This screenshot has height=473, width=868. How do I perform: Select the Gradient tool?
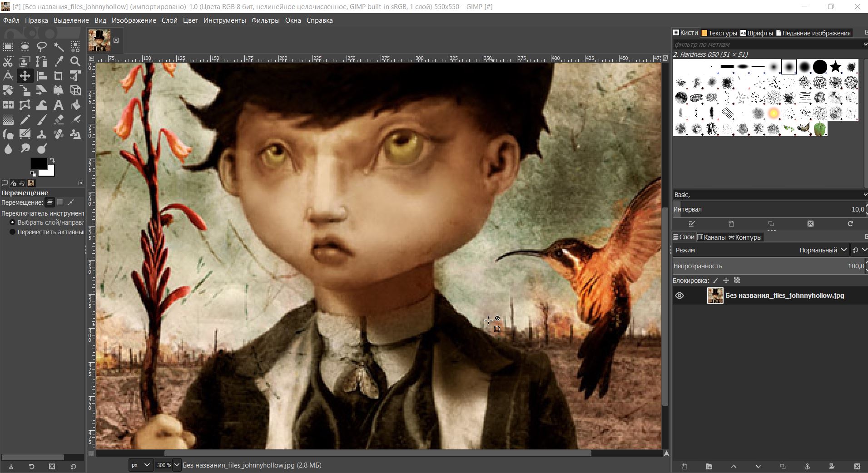point(8,119)
